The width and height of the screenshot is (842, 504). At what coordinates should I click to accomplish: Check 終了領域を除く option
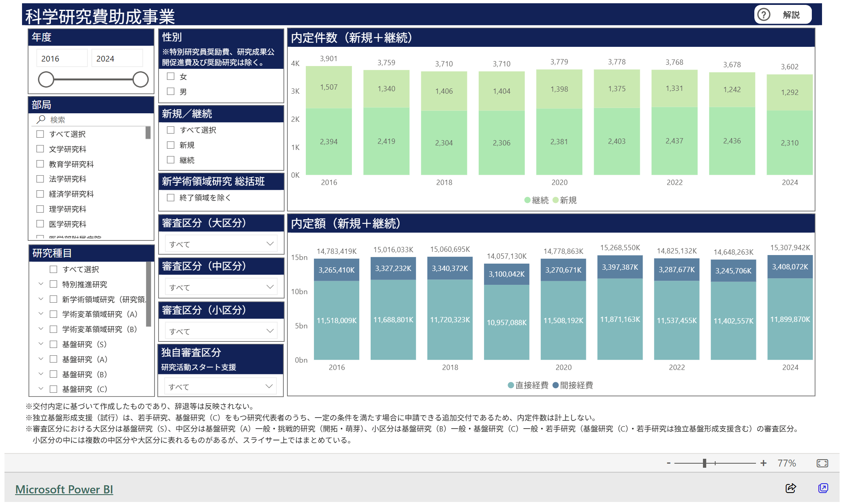[x=171, y=198]
